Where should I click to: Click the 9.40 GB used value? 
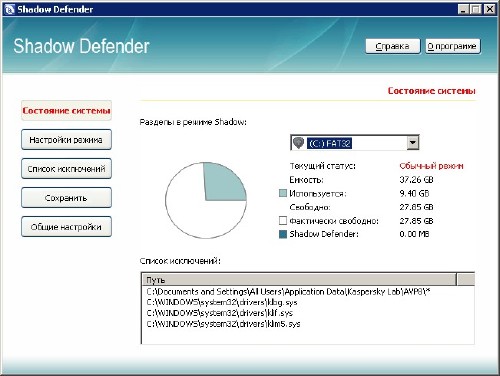pyautogui.click(x=414, y=194)
